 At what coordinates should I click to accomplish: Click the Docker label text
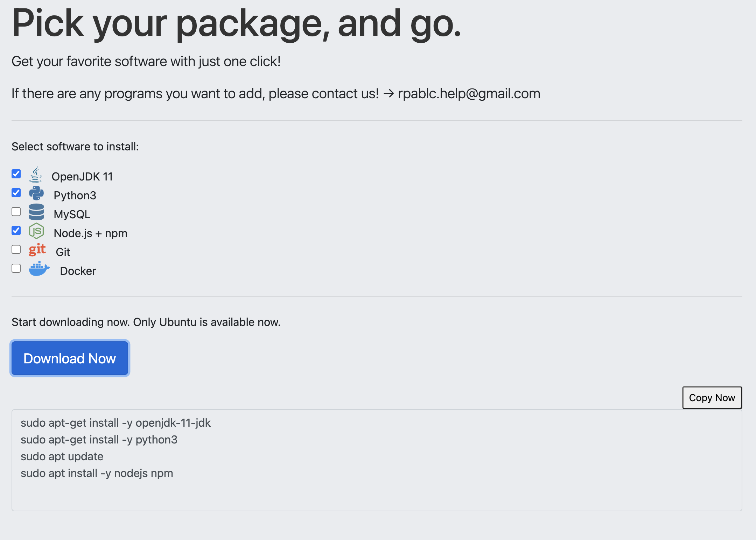coord(78,271)
